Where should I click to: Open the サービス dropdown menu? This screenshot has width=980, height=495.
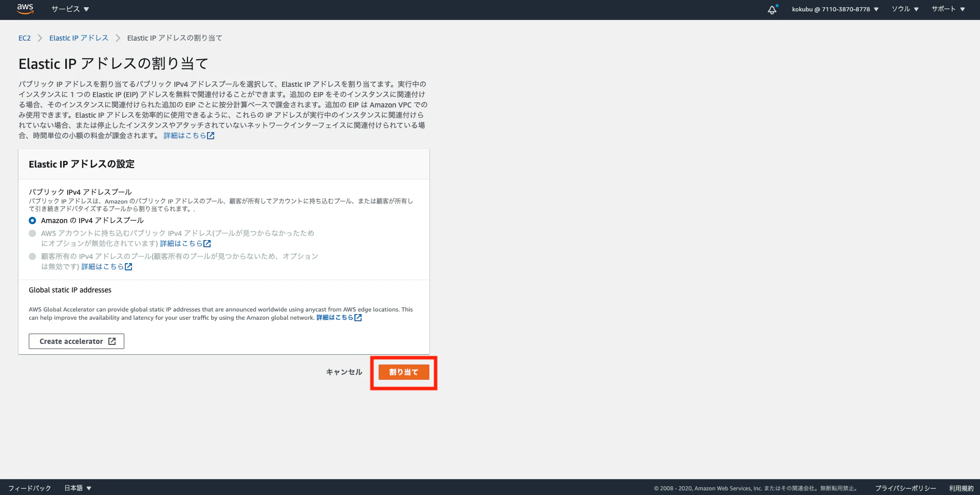pos(70,9)
